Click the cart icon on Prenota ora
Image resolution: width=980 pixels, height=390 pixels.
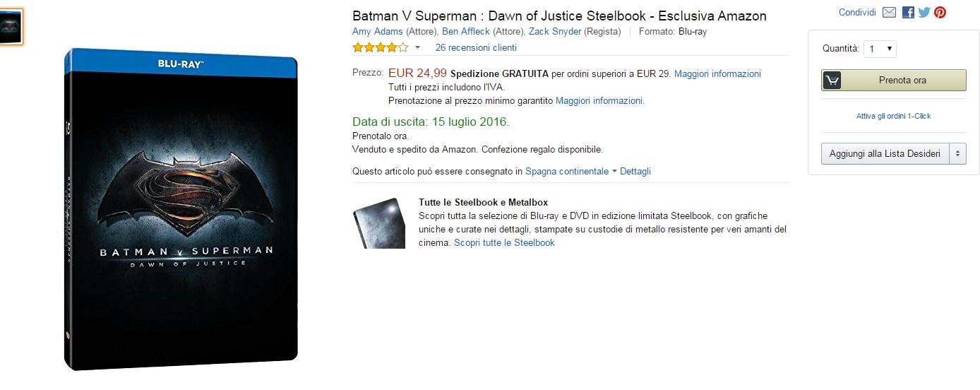tap(831, 81)
